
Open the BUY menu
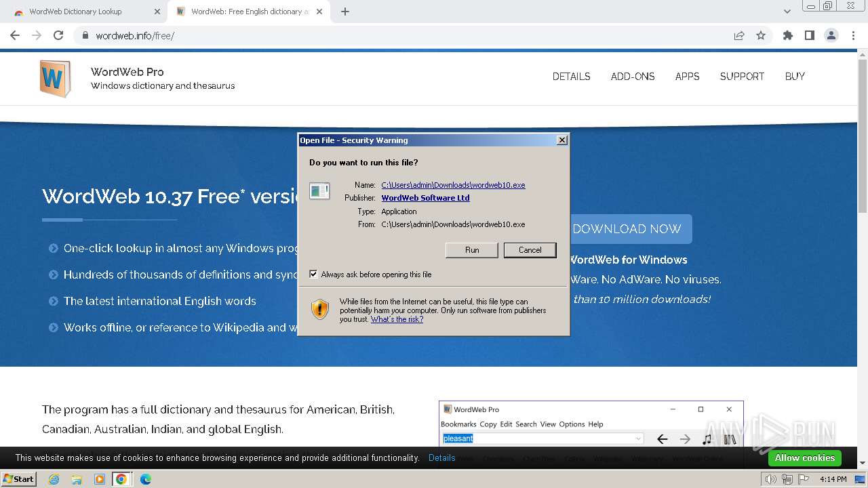(x=795, y=77)
